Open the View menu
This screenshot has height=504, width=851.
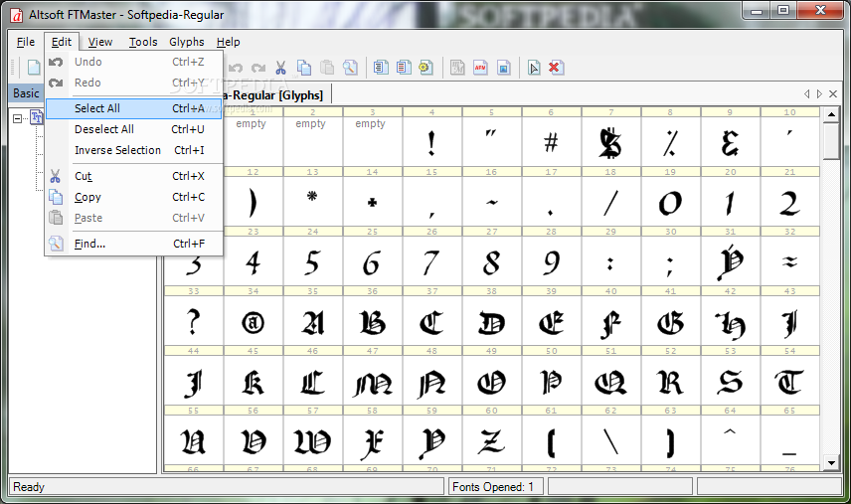[99, 42]
